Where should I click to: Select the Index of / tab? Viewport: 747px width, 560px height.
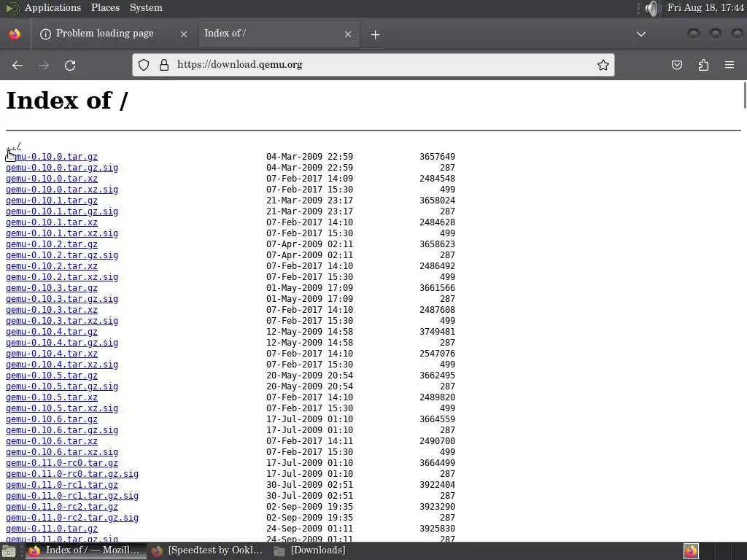tap(279, 34)
